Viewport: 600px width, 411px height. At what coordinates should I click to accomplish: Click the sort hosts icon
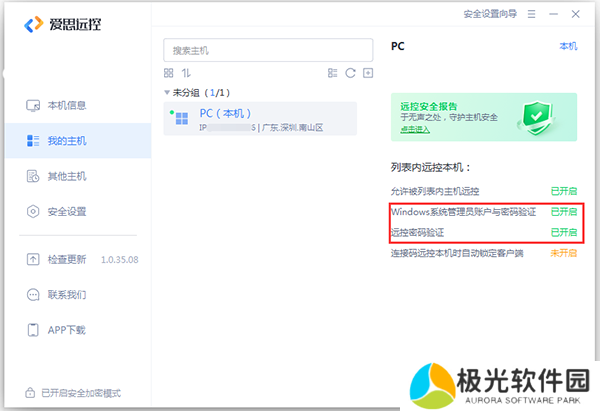point(185,73)
